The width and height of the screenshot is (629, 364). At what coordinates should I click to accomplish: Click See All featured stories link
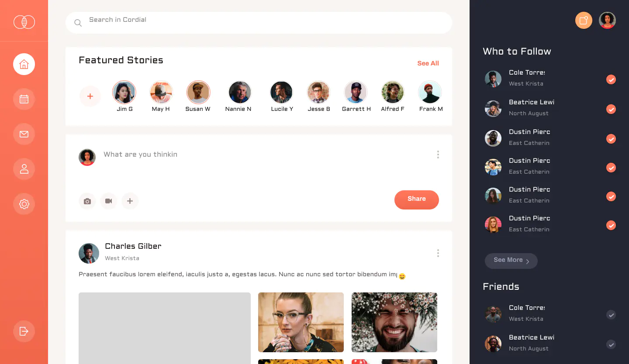pyautogui.click(x=428, y=63)
